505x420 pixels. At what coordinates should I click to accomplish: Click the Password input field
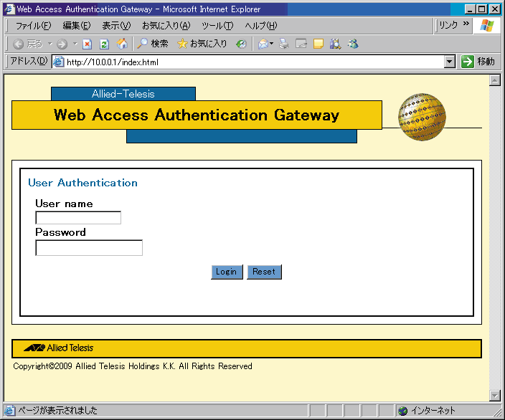[89, 248]
